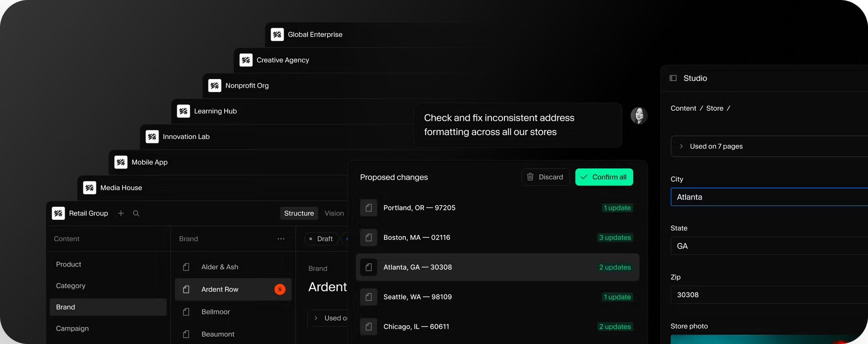
Task: Click the State input field containing GA
Action: (769, 246)
